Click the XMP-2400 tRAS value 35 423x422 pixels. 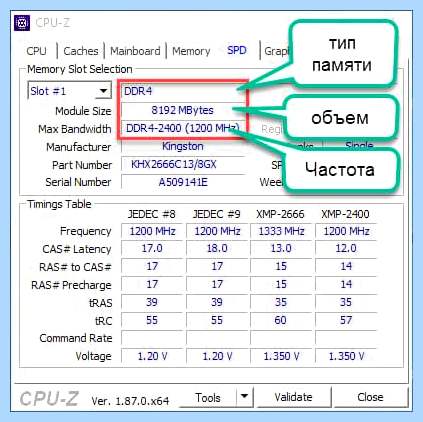pyautogui.click(x=346, y=302)
